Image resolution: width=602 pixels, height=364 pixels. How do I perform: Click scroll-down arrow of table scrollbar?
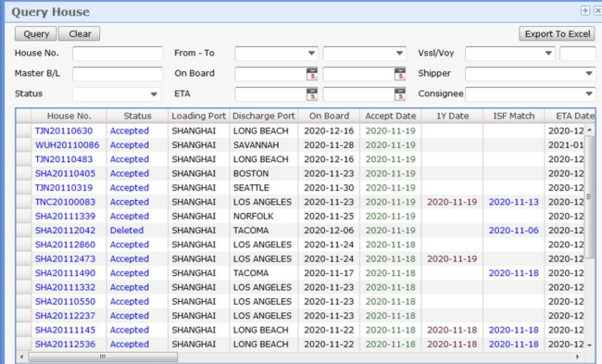[x=590, y=345]
